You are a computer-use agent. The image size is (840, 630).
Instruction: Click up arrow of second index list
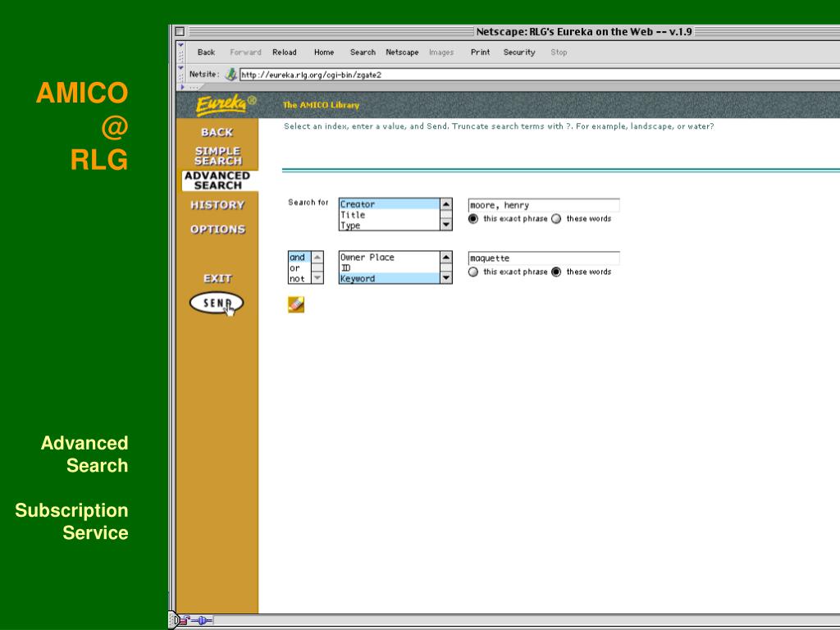[445, 257]
